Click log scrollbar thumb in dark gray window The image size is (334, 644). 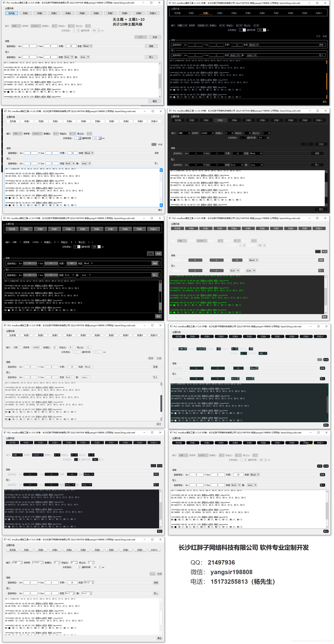326,190
